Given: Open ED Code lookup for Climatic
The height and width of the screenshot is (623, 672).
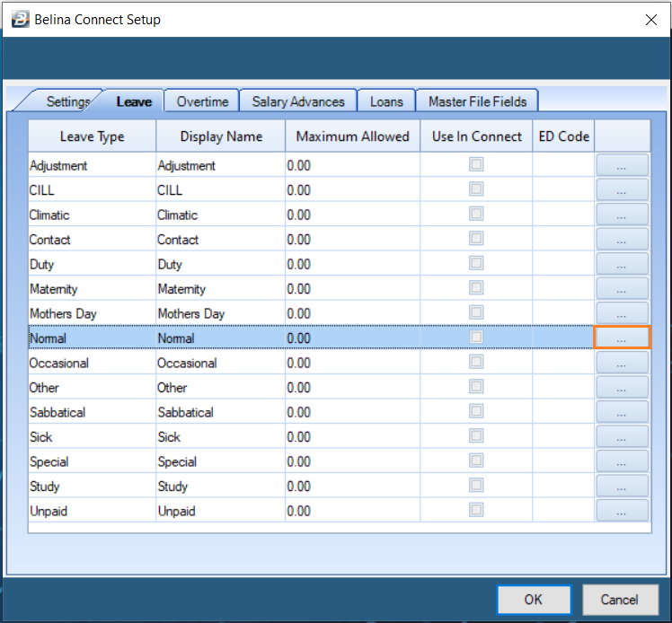Looking at the screenshot, I should tap(622, 215).
